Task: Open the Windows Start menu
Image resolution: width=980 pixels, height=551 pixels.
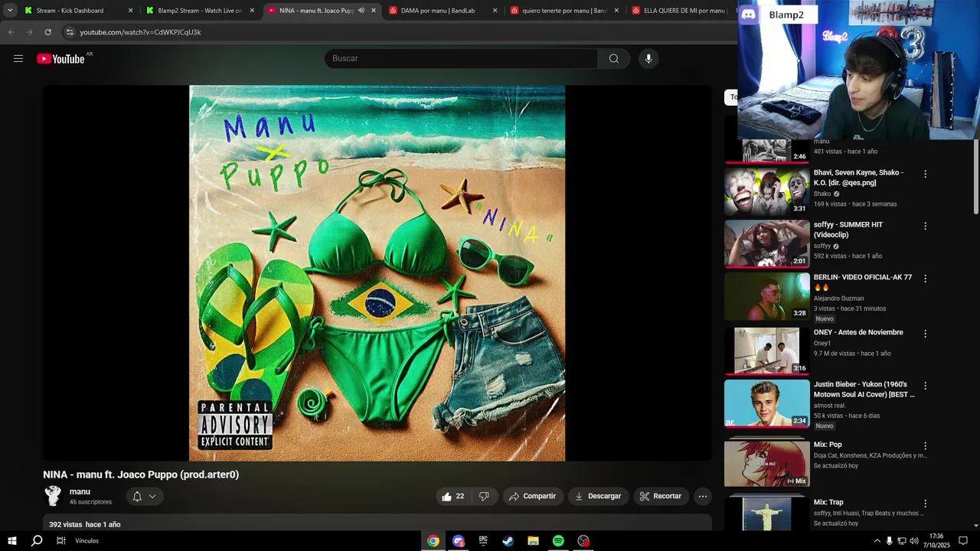Action: point(11,541)
